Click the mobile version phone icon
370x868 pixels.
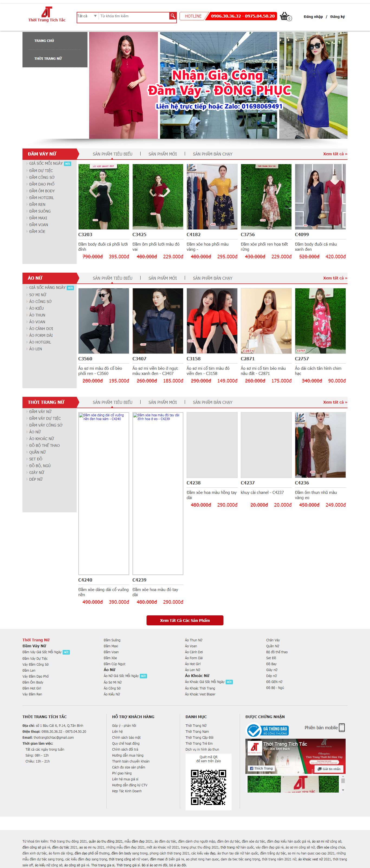341,728
